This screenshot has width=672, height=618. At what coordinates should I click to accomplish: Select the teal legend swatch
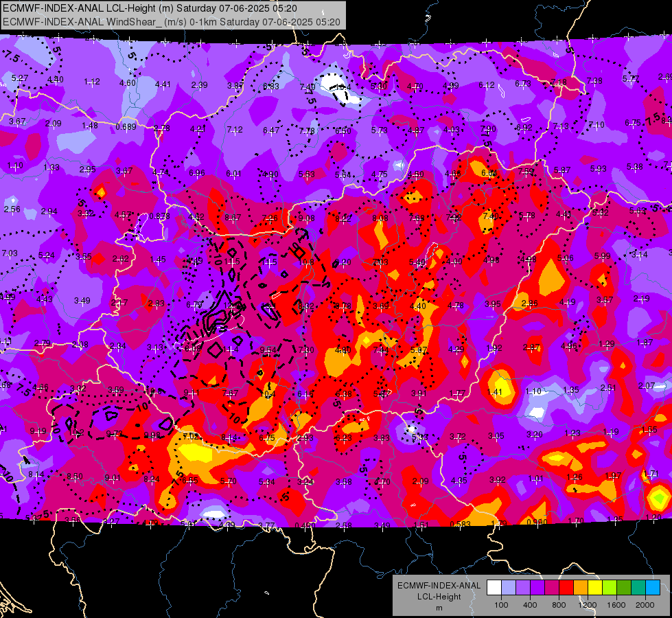638,588
